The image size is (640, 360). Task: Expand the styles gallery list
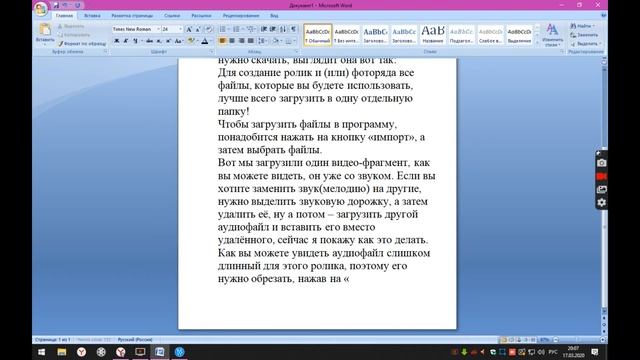click(x=537, y=42)
